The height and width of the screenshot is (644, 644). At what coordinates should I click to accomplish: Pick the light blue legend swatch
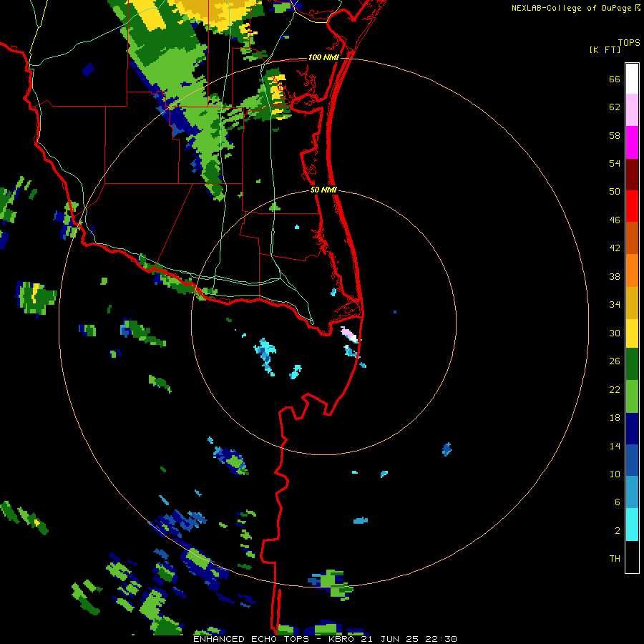(x=632, y=492)
